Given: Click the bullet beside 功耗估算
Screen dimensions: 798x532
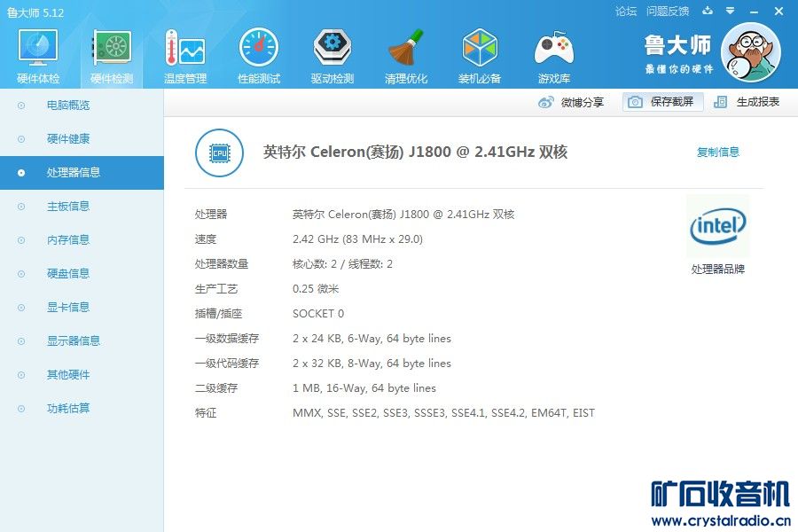Looking at the screenshot, I should [21, 408].
